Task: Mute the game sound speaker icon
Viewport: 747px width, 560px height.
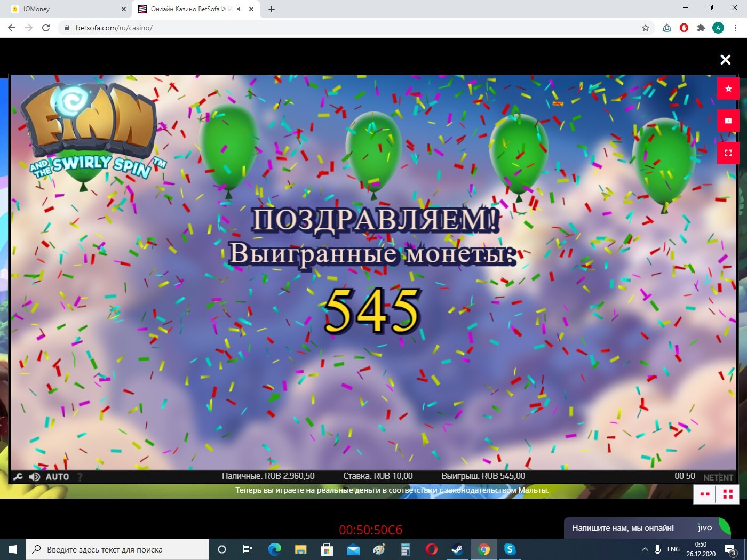Action: tap(34, 477)
